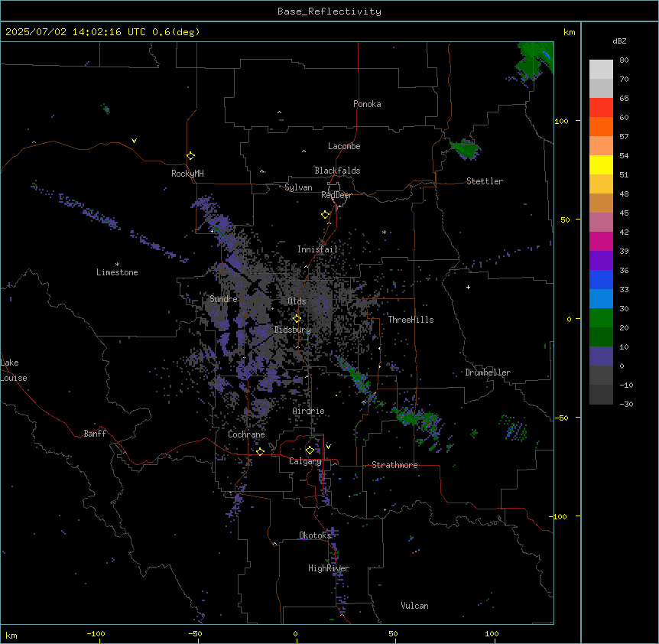Click the Blackfalds city label

coord(337,171)
